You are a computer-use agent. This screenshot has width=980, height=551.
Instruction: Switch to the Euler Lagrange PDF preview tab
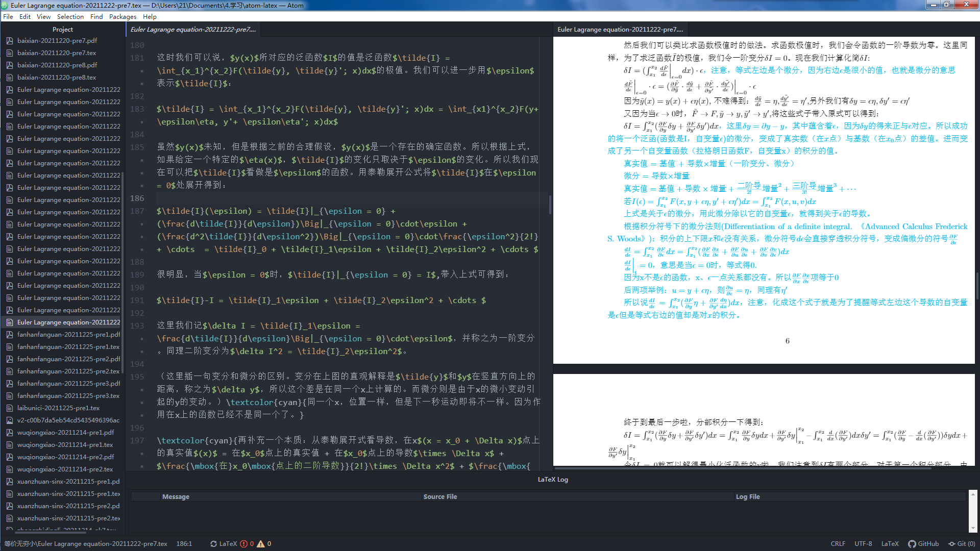620,30
